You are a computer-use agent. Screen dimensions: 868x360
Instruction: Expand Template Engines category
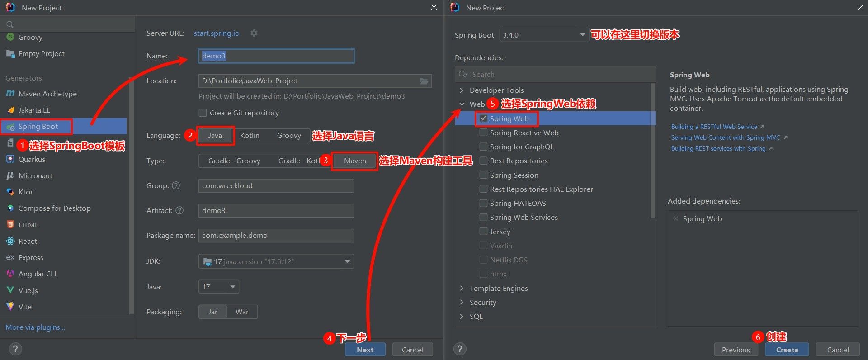(462, 288)
